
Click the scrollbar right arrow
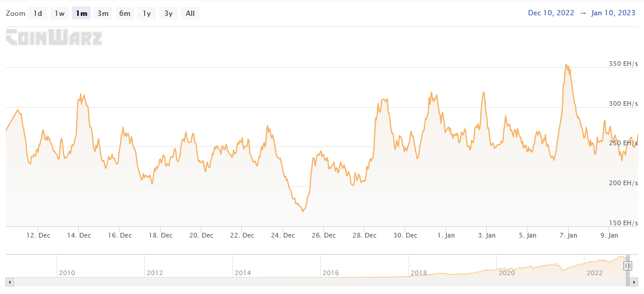coord(635,282)
